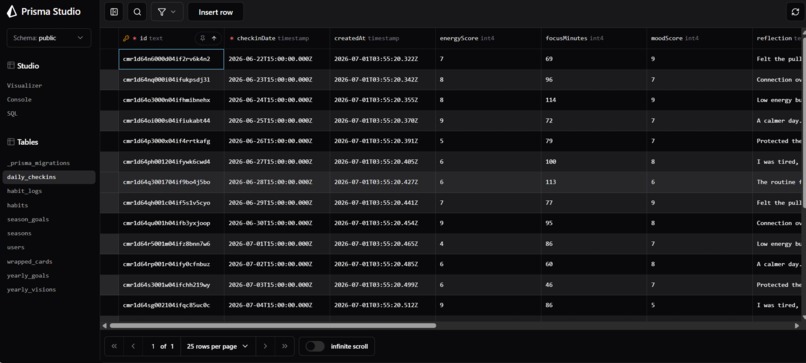The width and height of the screenshot is (806, 363).
Task: Open the 25 rows per page dropdown
Action: (x=217, y=347)
